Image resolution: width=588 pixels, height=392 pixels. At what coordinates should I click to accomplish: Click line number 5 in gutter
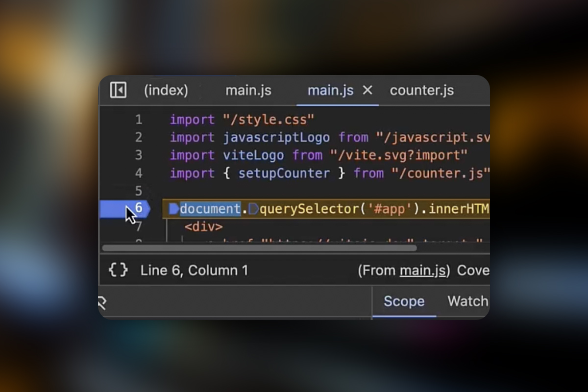pyautogui.click(x=139, y=191)
